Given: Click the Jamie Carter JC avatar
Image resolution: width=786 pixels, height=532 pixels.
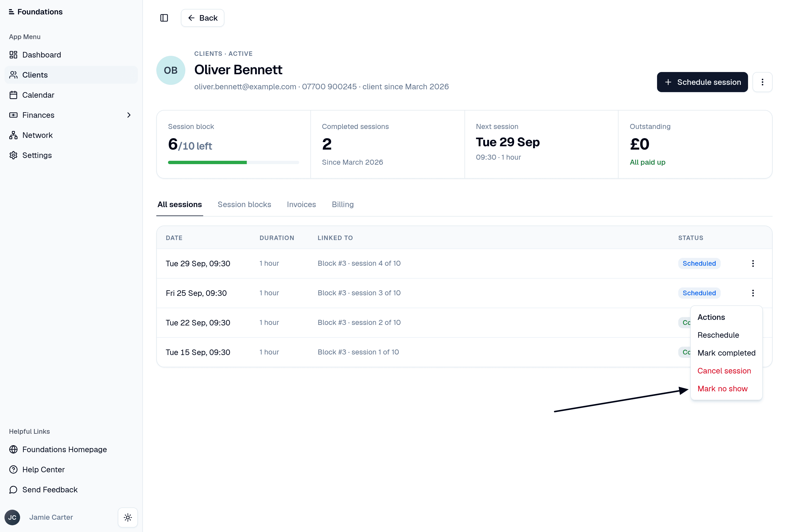Looking at the screenshot, I should pyautogui.click(x=12, y=517).
